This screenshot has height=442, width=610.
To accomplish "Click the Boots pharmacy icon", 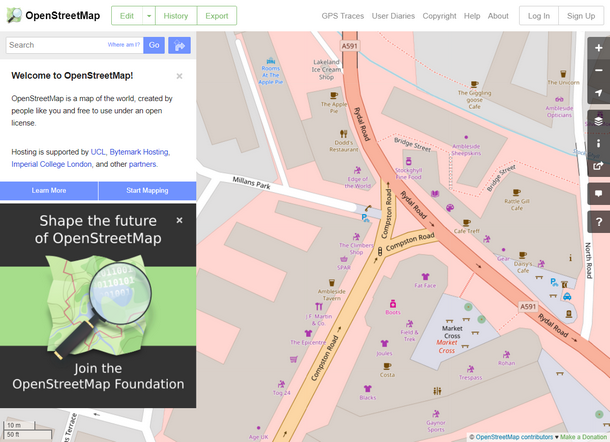I will [393, 303].
